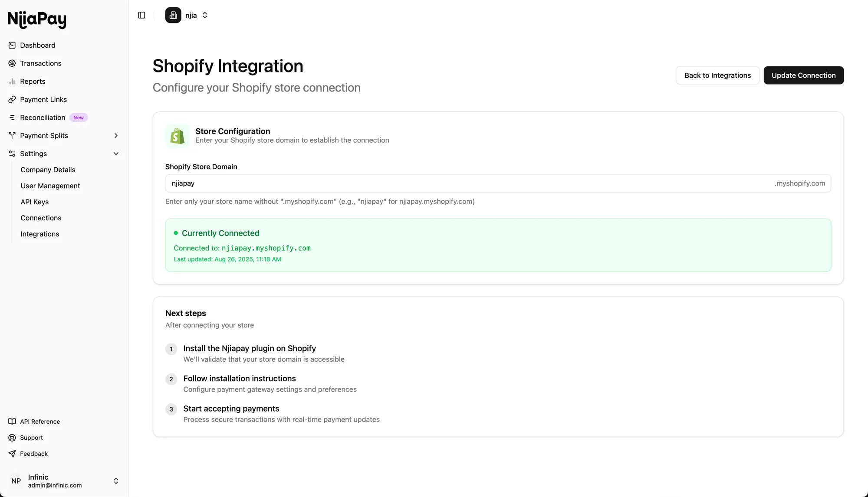Click the Payment Links chain icon

(x=12, y=100)
